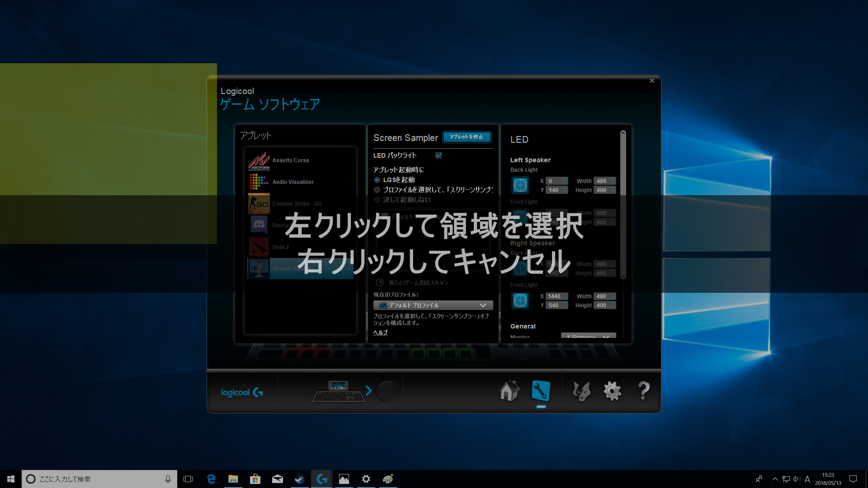Open the wrench customization icon
Viewport: 868px width, 488px height.
(x=541, y=391)
